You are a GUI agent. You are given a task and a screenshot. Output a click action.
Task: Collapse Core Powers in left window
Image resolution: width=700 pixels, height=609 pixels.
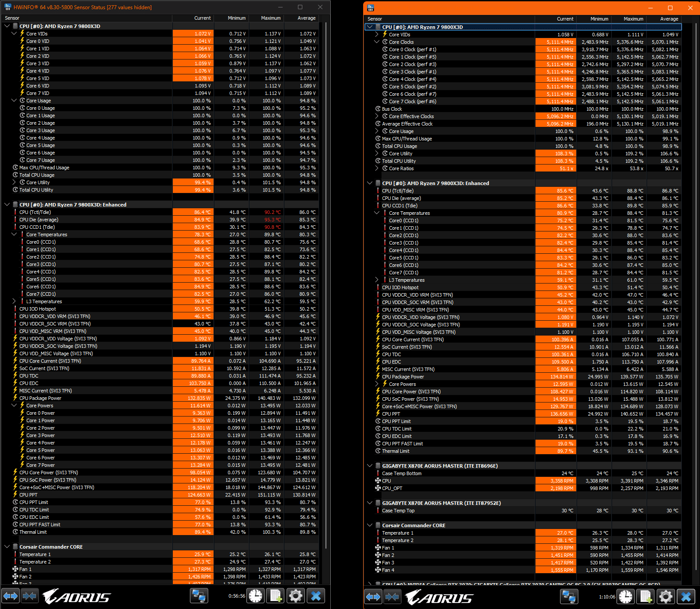click(x=14, y=406)
